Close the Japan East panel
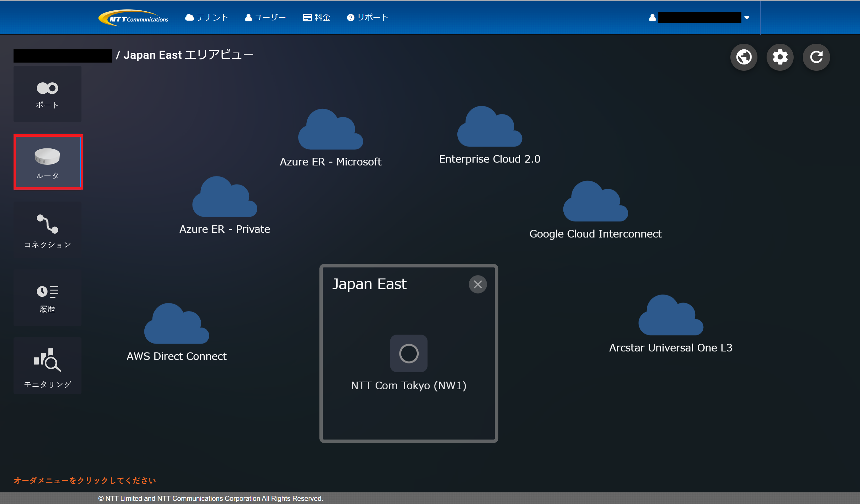 (x=477, y=284)
